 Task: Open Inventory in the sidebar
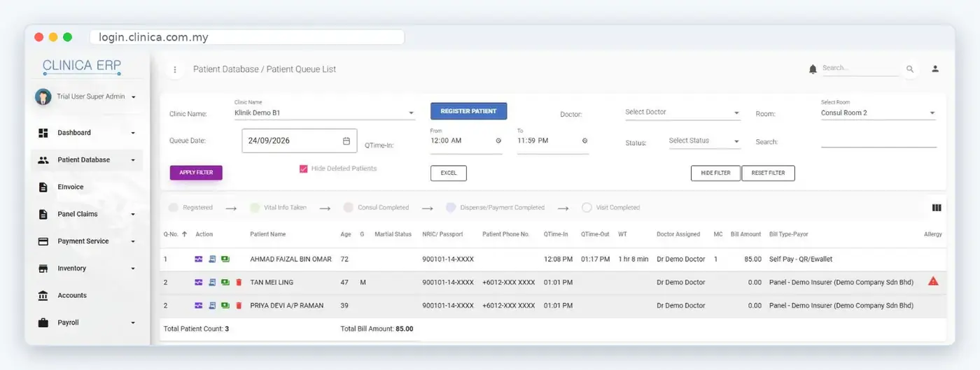pyautogui.click(x=87, y=269)
